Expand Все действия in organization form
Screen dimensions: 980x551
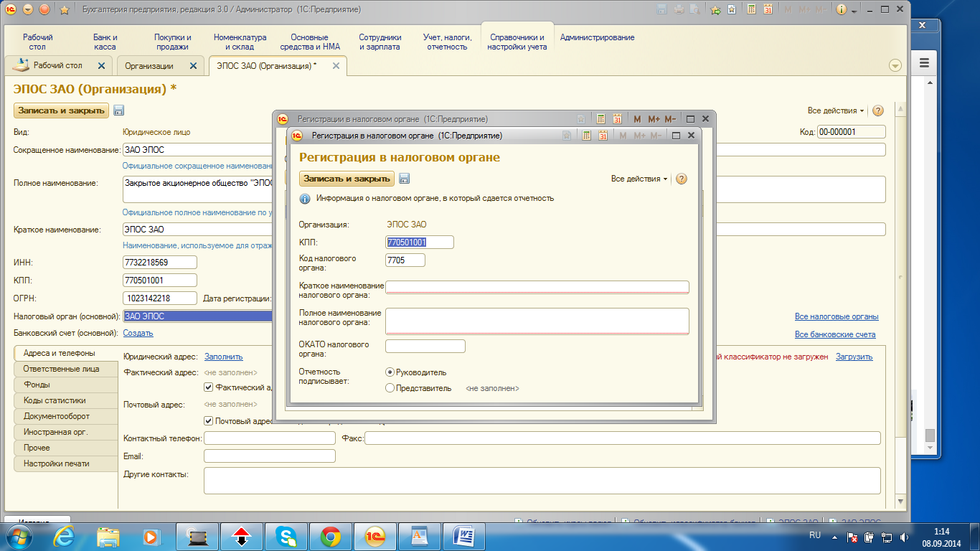(x=836, y=110)
